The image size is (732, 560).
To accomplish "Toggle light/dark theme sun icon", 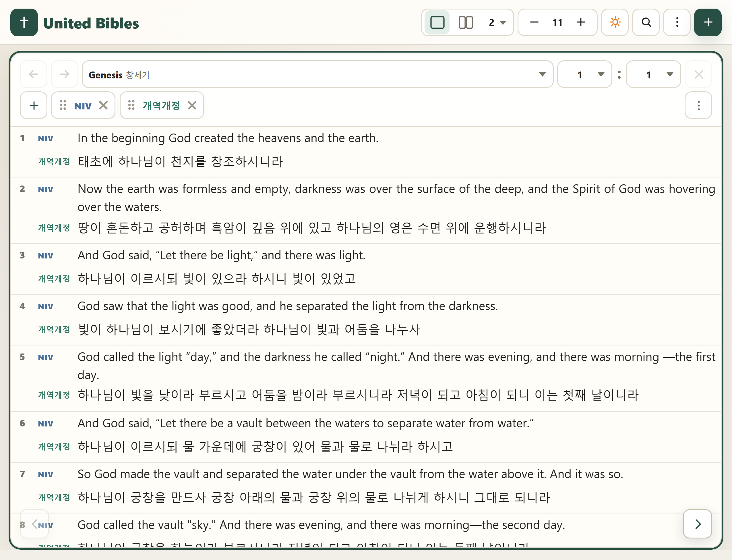I will pyautogui.click(x=615, y=22).
